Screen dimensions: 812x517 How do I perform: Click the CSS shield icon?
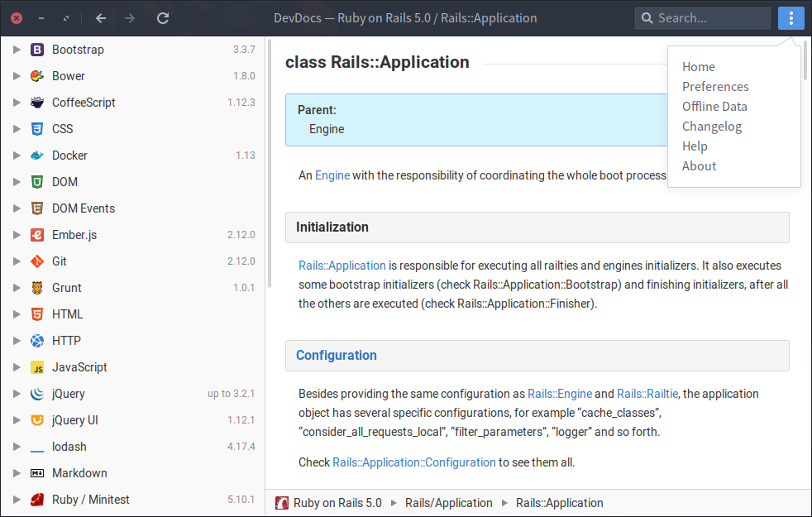(36, 129)
